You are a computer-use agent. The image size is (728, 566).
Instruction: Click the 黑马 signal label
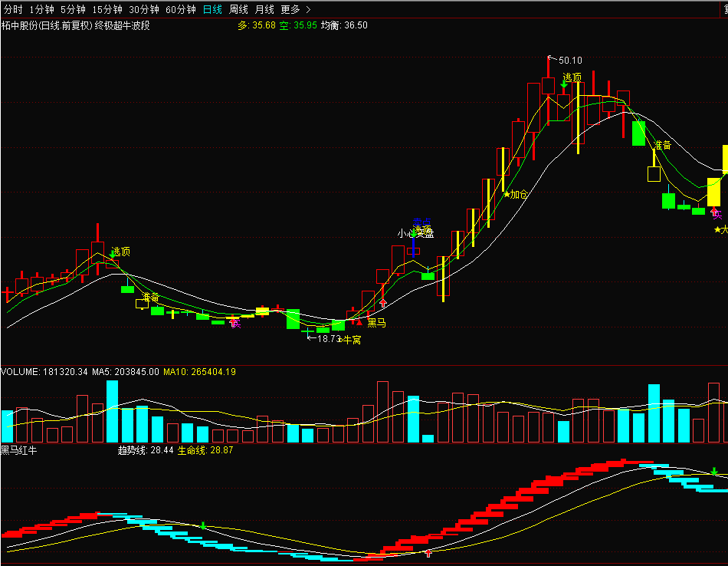tap(376, 323)
